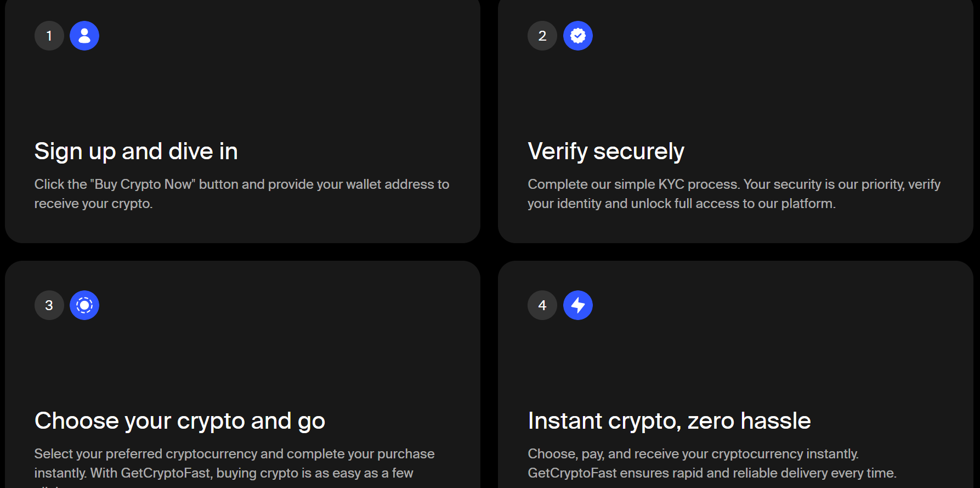
Task: Click the "Verify securely" heading
Action: click(606, 152)
